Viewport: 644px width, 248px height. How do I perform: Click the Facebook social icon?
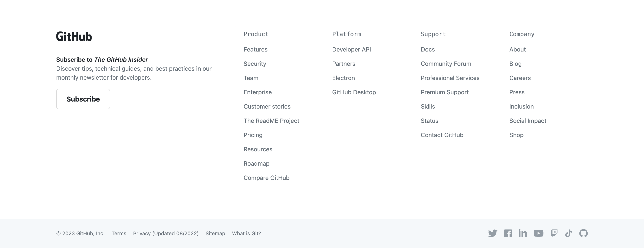[x=508, y=233]
